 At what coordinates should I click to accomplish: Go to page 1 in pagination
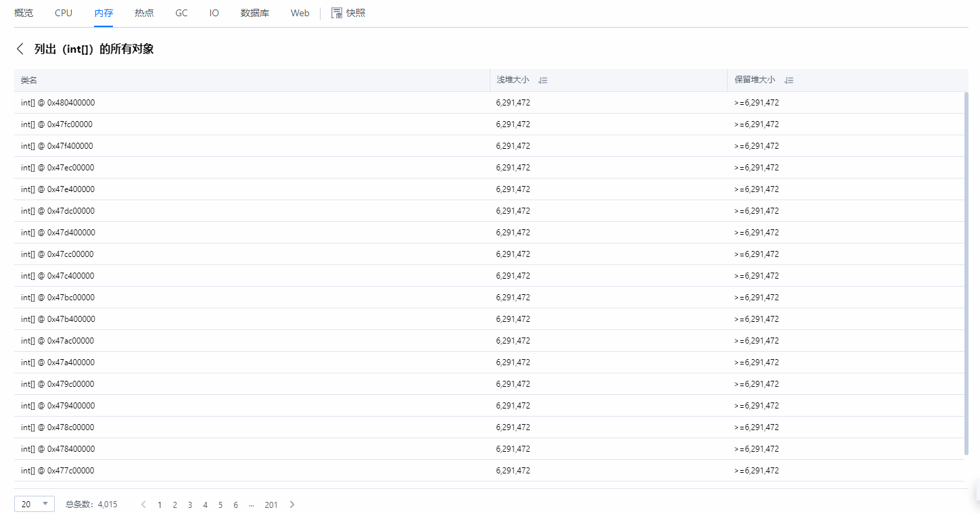point(160,505)
